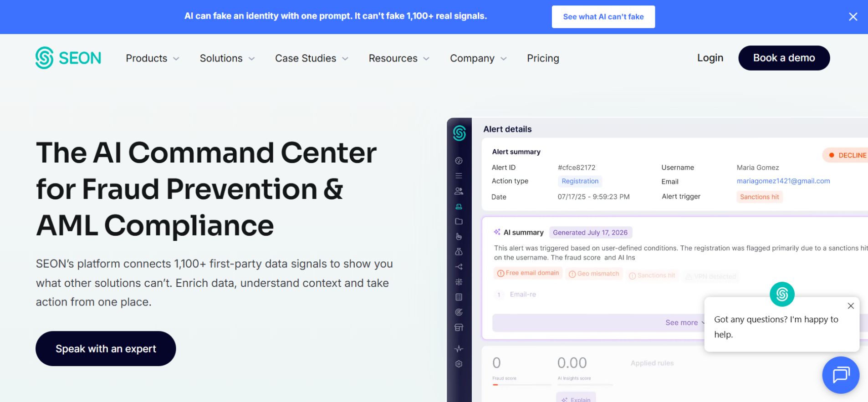Select the branching arrow icon in sidebar
Image resolution: width=868 pixels, height=402 pixels.
pos(459,267)
